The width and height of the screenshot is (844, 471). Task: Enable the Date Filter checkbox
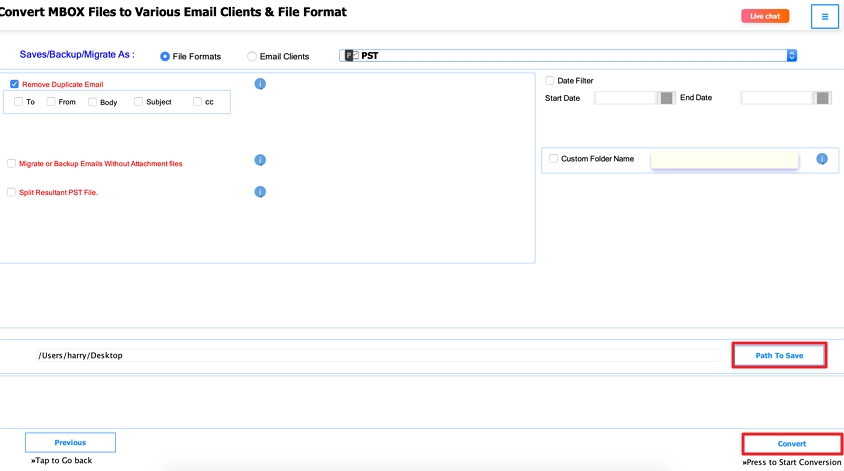coord(551,80)
